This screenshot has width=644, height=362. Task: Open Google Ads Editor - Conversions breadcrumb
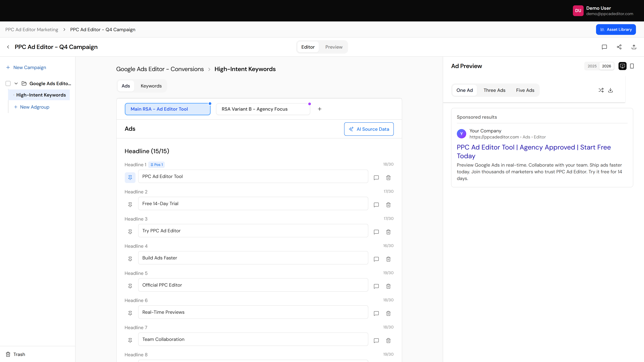coord(160,69)
